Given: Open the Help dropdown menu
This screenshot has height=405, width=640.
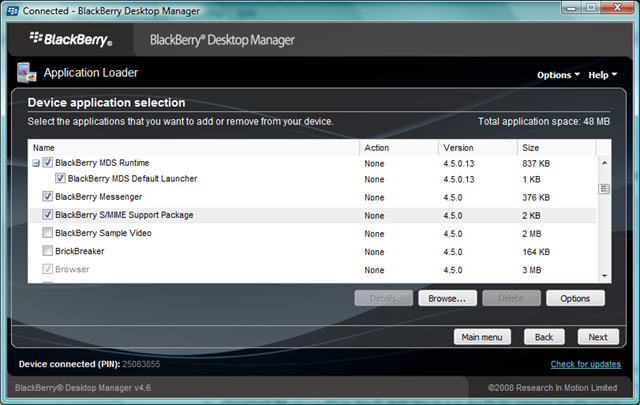Looking at the screenshot, I should tap(602, 75).
